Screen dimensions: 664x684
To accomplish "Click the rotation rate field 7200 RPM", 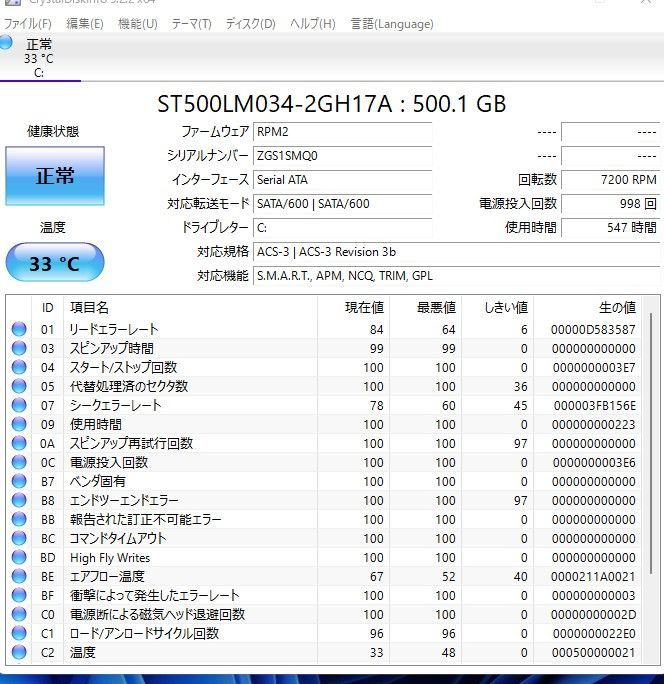I will [x=610, y=180].
